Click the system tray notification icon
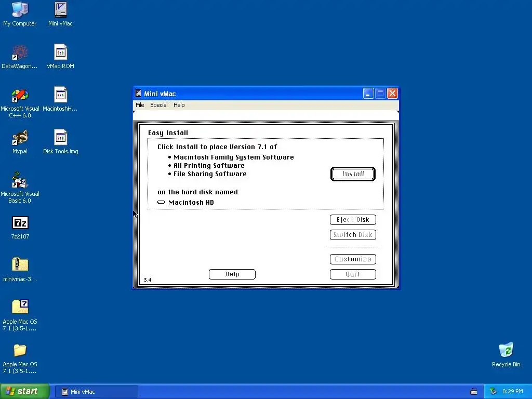532x399 pixels. pos(494,392)
